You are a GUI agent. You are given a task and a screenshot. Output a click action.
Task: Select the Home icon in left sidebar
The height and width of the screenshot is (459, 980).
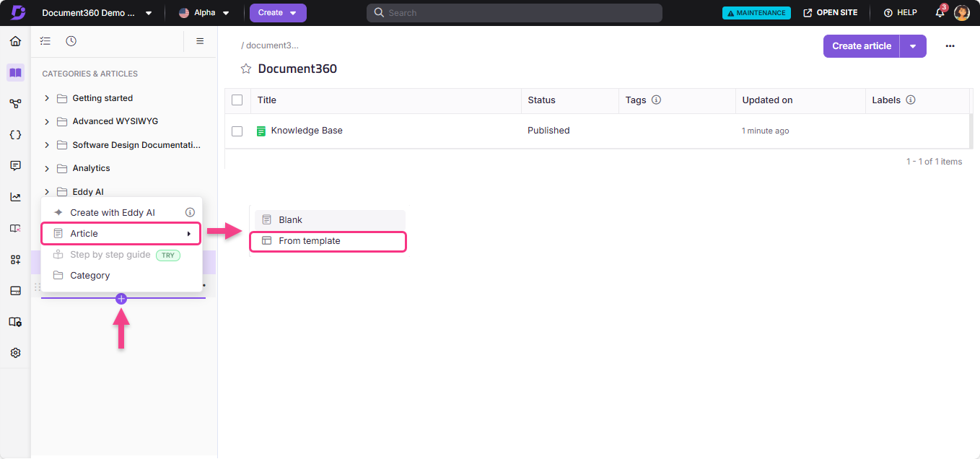point(14,41)
